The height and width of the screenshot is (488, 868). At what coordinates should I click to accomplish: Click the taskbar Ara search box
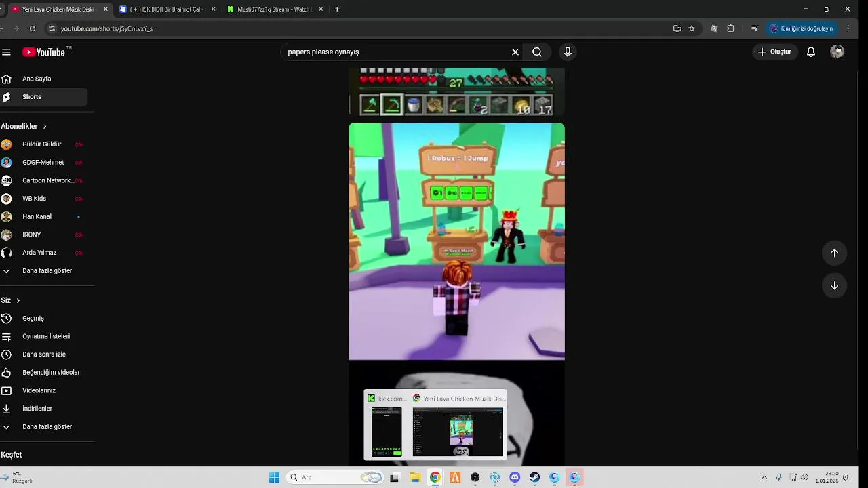(x=335, y=477)
